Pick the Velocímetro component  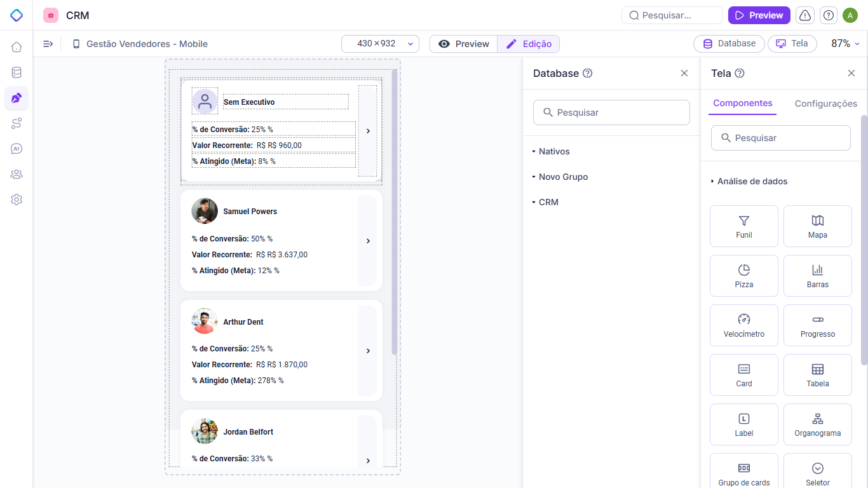(x=743, y=325)
